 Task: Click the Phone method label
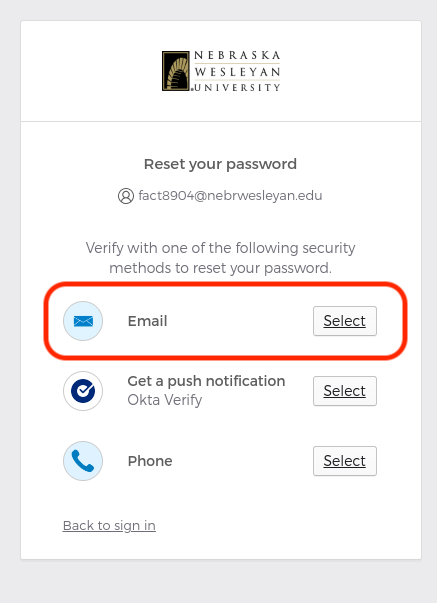pos(150,461)
